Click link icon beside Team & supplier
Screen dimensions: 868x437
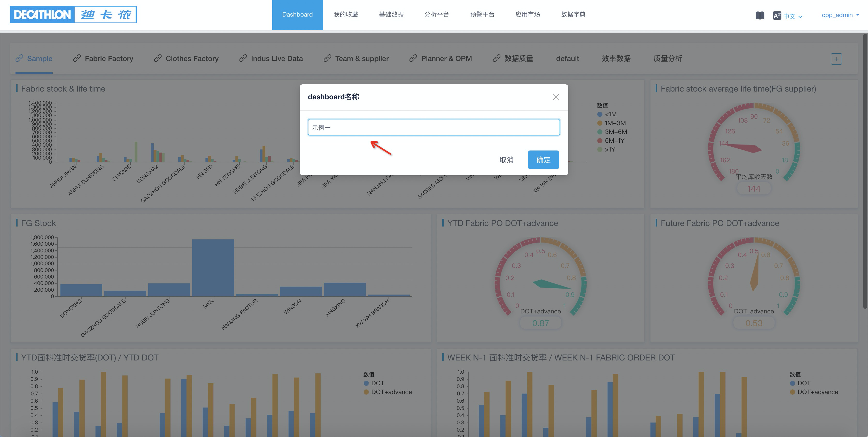click(x=327, y=58)
